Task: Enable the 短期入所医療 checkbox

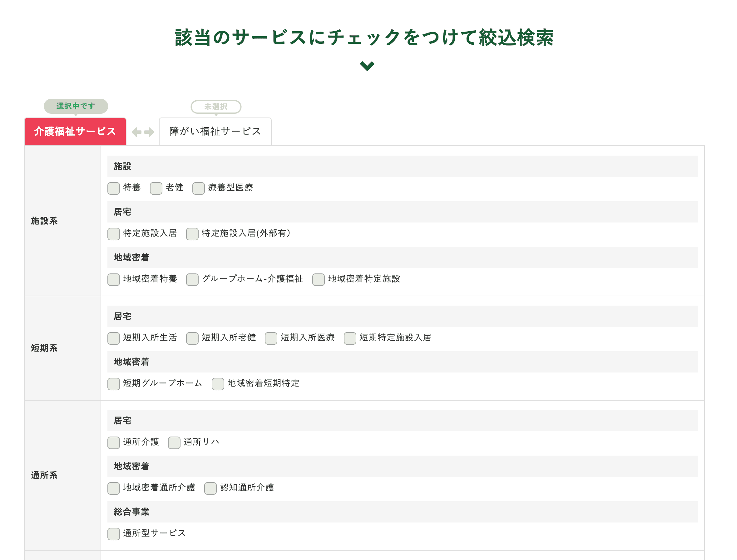Action: coord(270,338)
